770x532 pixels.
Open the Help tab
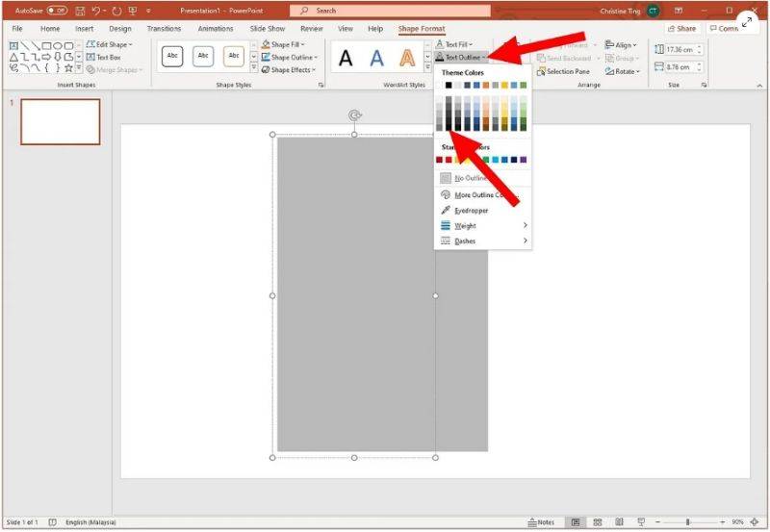click(x=375, y=29)
